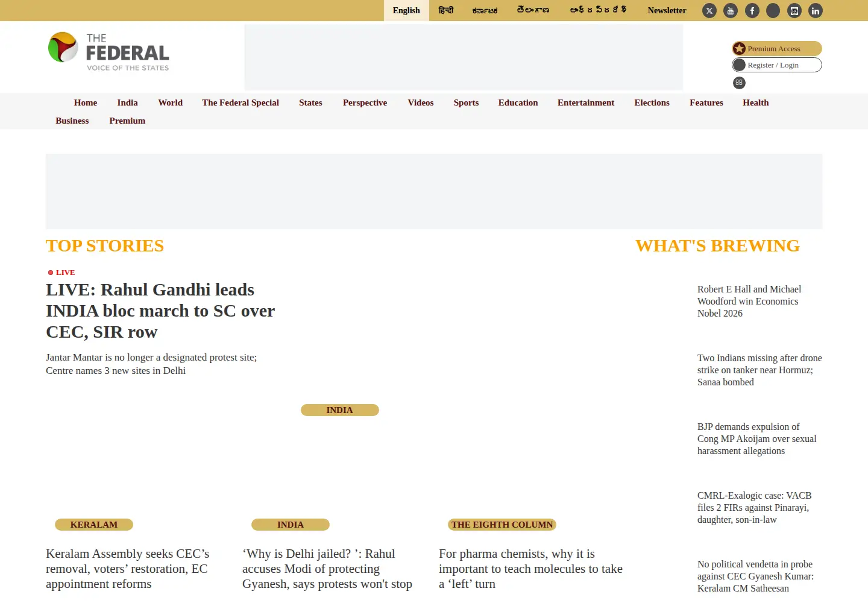Read the pharma chemists molecules article
The image size is (868, 603).
coord(530,569)
